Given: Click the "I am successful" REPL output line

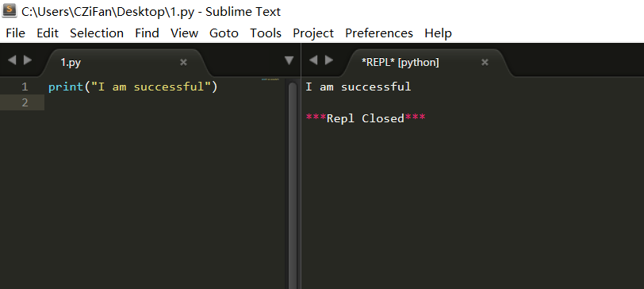Looking at the screenshot, I should 358,87.
